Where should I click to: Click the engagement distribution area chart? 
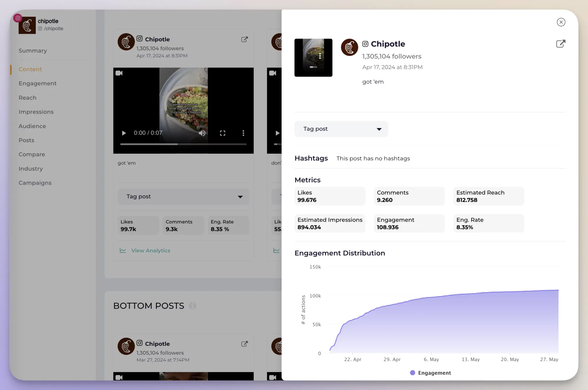pos(444,322)
